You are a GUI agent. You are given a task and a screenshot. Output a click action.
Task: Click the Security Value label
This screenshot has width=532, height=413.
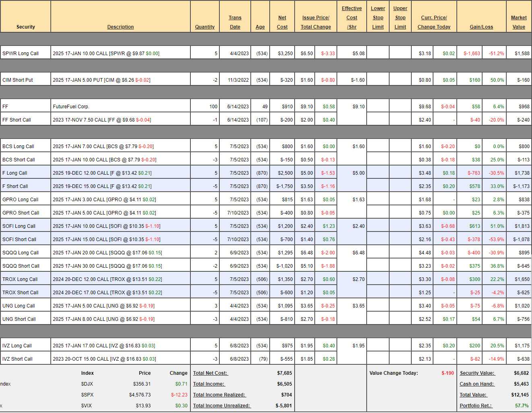477,373
